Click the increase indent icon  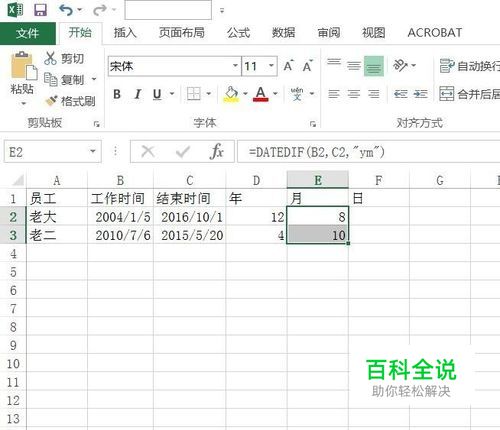(421, 94)
